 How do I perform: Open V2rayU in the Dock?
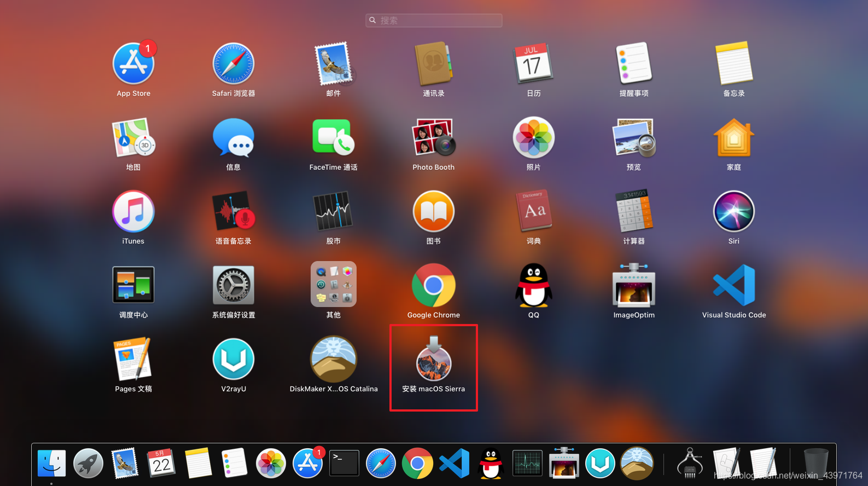[600, 464]
